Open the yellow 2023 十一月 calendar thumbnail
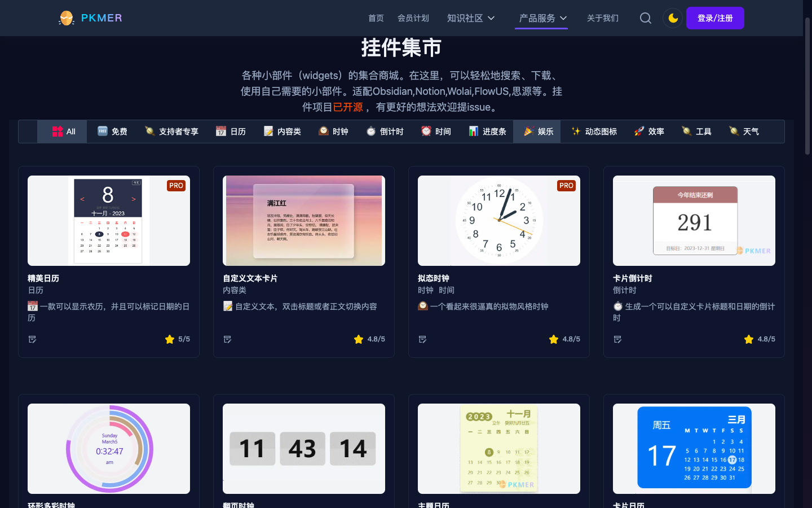 click(499, 449)
